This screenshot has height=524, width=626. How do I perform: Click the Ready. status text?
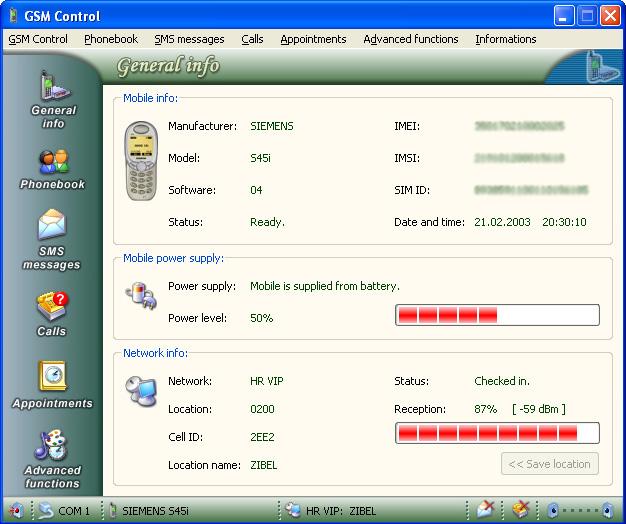point(267,222)
